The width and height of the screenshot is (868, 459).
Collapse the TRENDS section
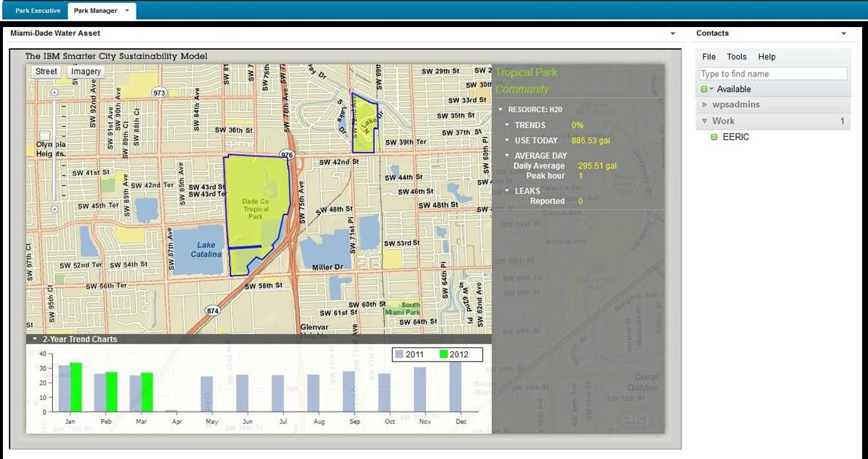tap(508, 125)
